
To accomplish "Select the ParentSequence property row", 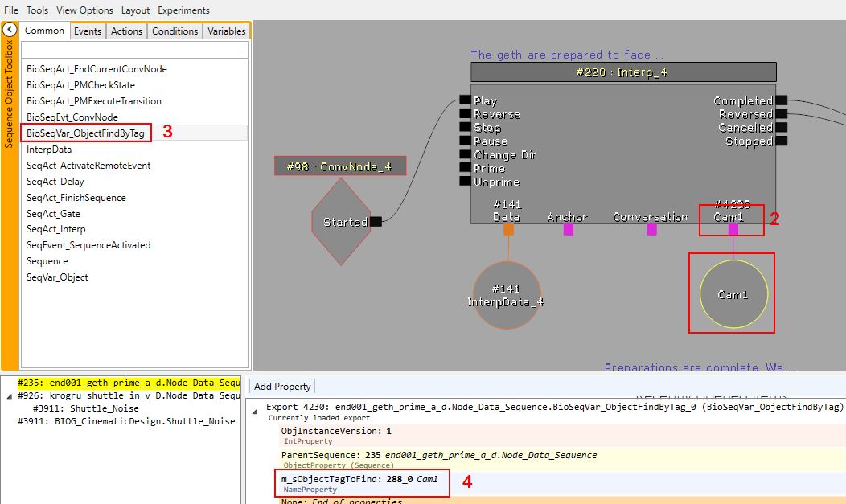I will pyautogui.click(x=561, y=459).
